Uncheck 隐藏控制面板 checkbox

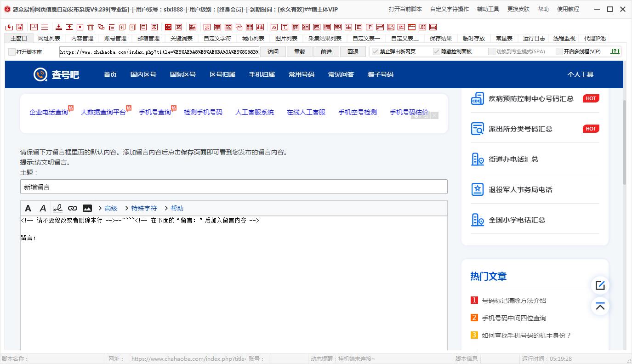[x=437, y=51]
